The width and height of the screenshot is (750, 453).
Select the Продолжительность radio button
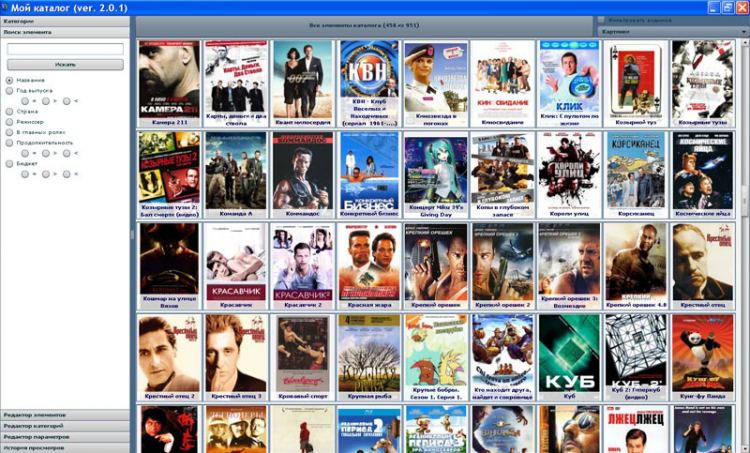(10, 143)
